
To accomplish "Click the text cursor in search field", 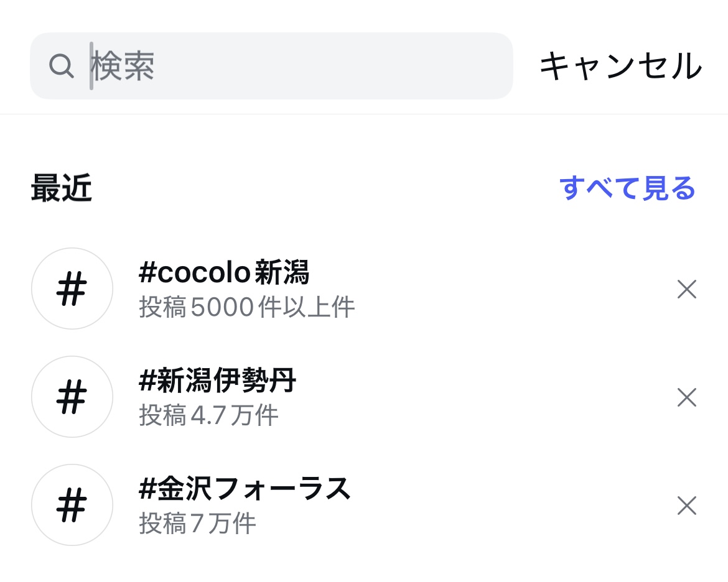I will point(91,66).
